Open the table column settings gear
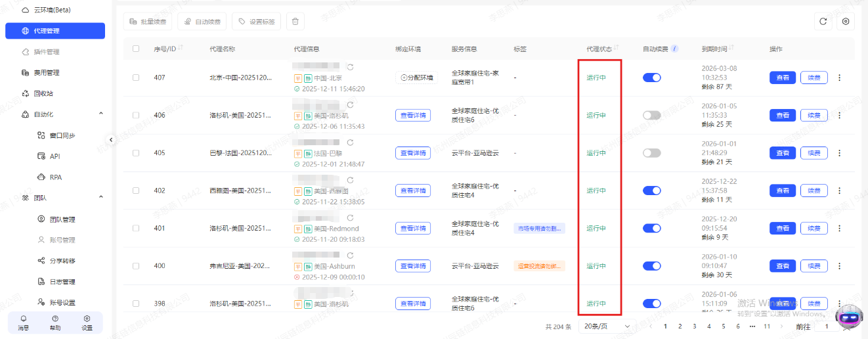Viewport: 868px width, 339px height. click(846, 22)
